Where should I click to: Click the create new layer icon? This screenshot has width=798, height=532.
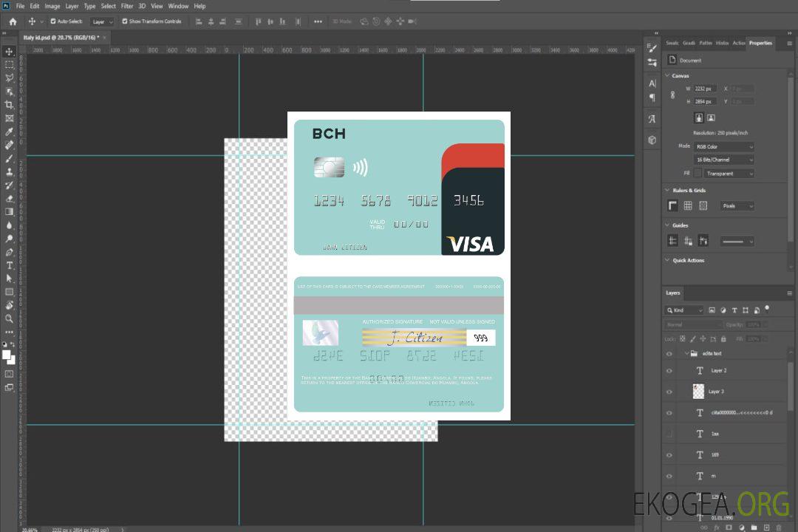coord(766,528)
